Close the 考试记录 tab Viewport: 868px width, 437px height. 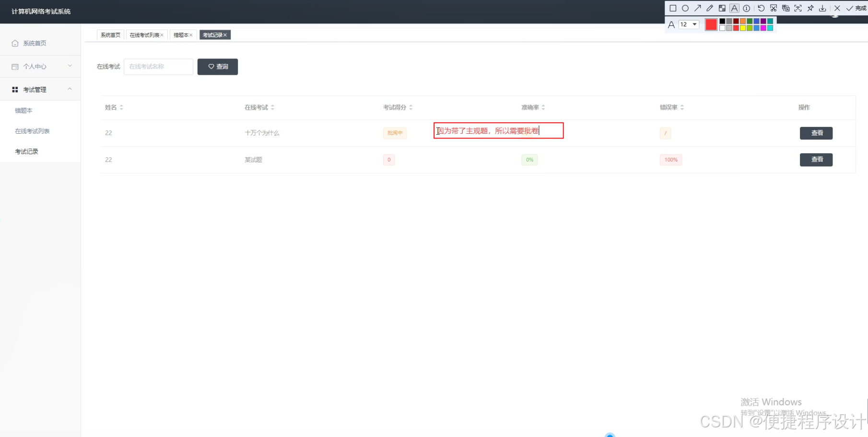click(x=225, y=35)
